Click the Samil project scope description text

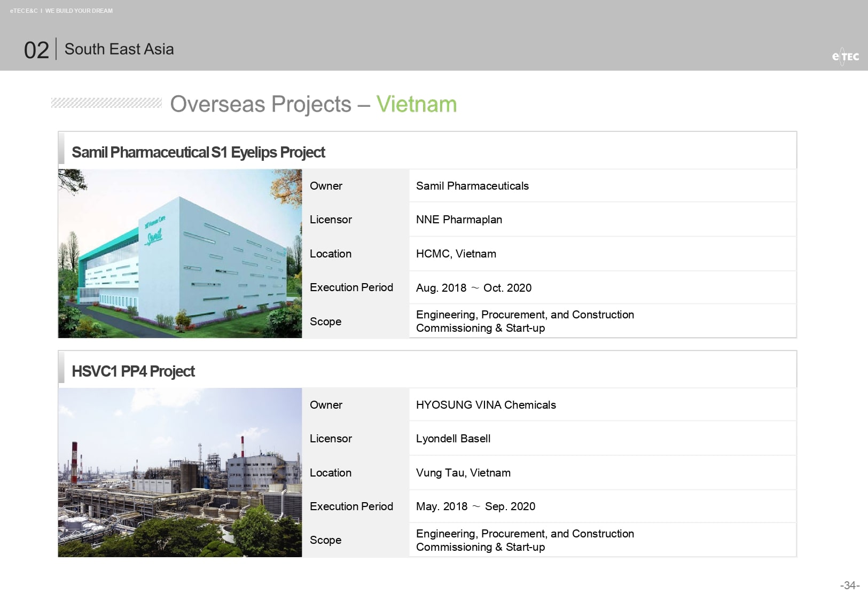coord(525,321)
